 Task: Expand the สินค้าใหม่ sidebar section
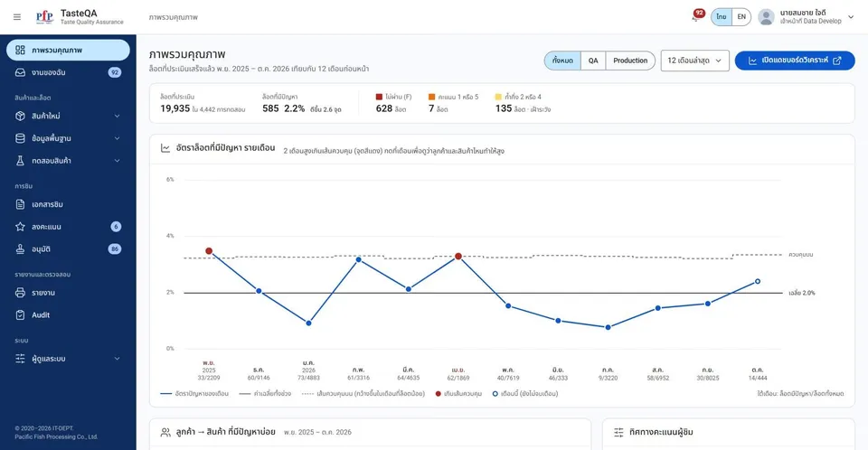click(x=68, y=117)
